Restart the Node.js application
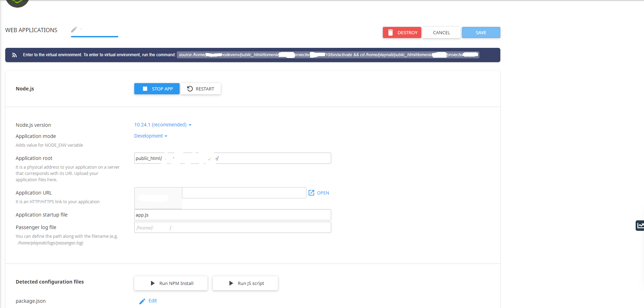The width and height of the screenshot is (644, 308). 201,89
